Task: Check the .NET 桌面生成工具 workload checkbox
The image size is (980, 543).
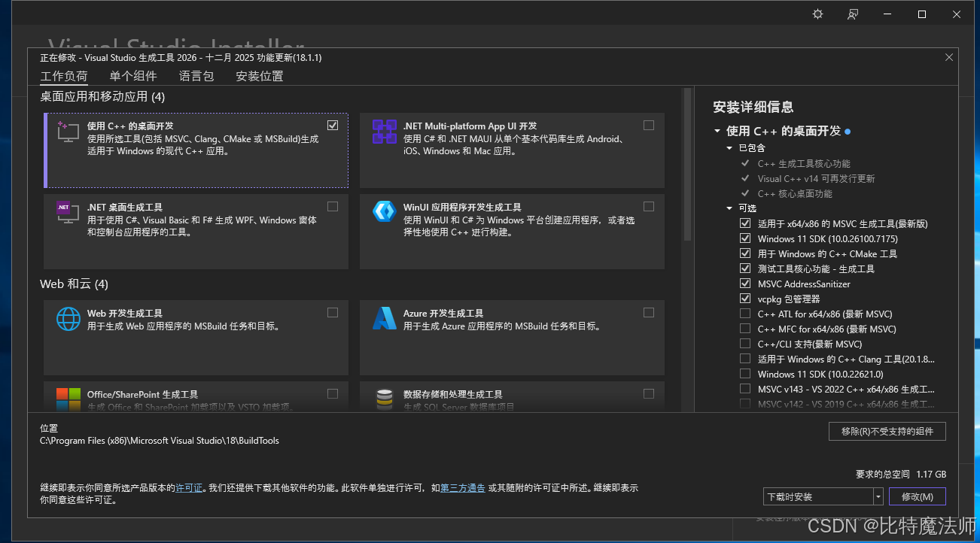Action: click(x=333, y=206)
